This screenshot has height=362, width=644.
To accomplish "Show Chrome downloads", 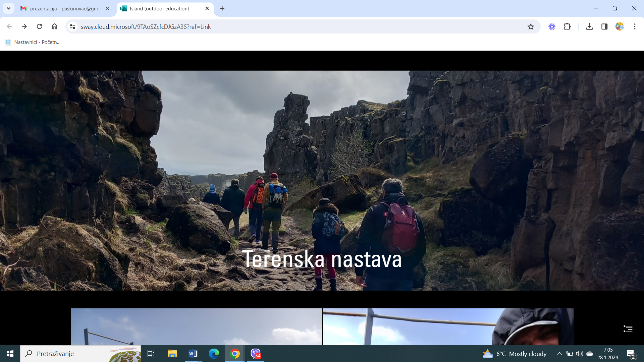I will pyautogui.click(x=589, y=26).
